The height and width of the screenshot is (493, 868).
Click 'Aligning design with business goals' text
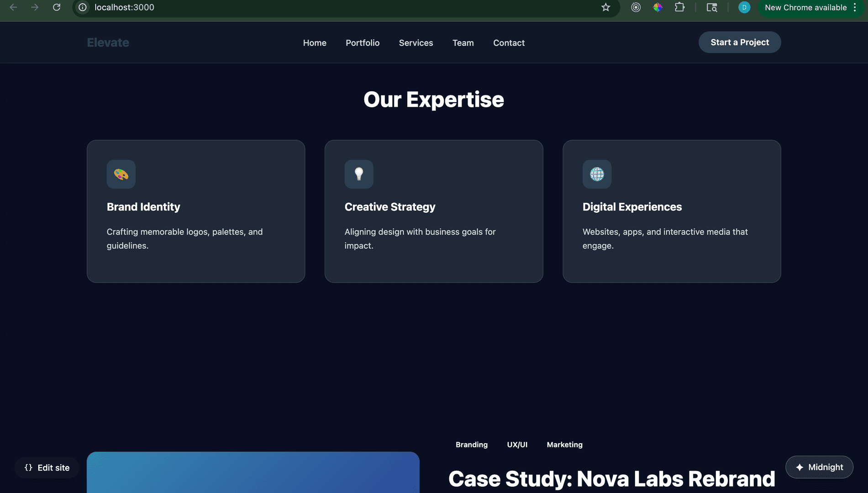point(420,238)
